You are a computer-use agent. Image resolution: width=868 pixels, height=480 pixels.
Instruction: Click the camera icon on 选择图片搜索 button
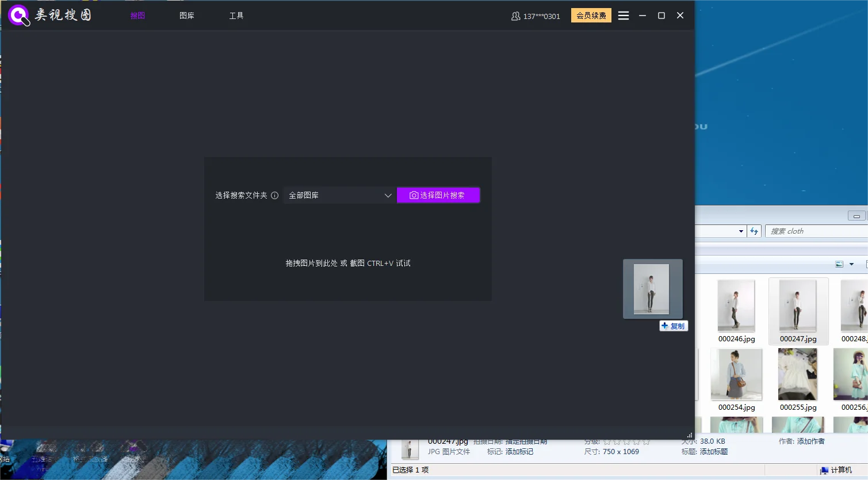(414, 195)
